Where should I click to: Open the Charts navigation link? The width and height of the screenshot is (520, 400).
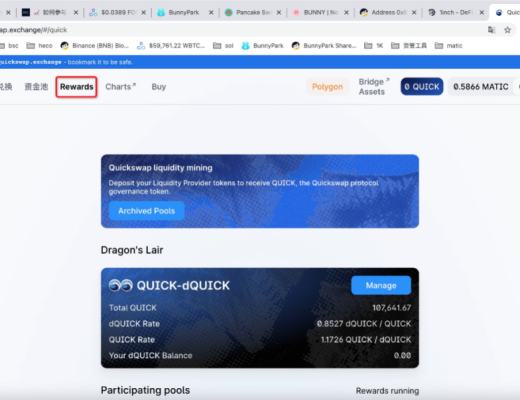point(120,87)
